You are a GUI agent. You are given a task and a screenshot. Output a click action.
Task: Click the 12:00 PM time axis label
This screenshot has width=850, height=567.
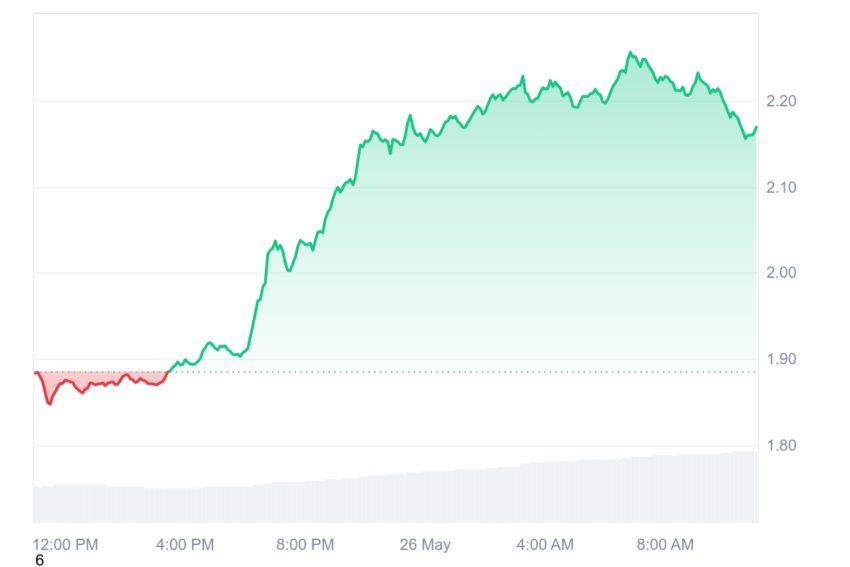(65, 544)
